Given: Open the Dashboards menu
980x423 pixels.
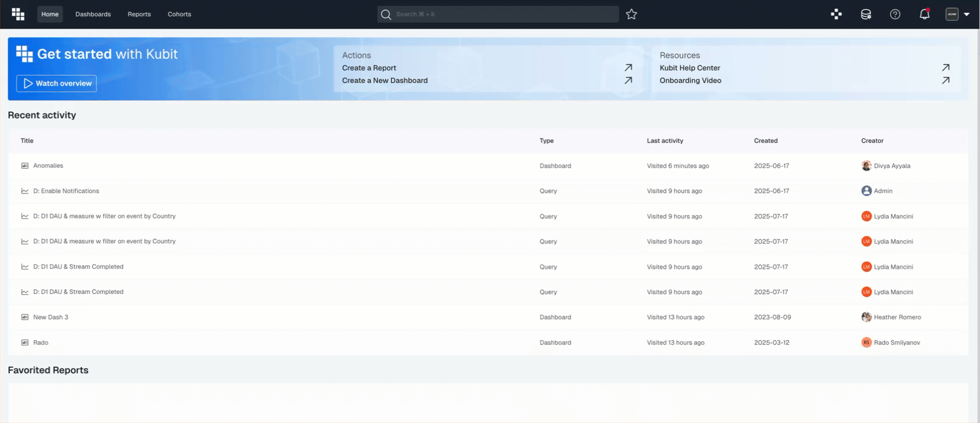Looking at the screenshot, I should tap(93, 14).
